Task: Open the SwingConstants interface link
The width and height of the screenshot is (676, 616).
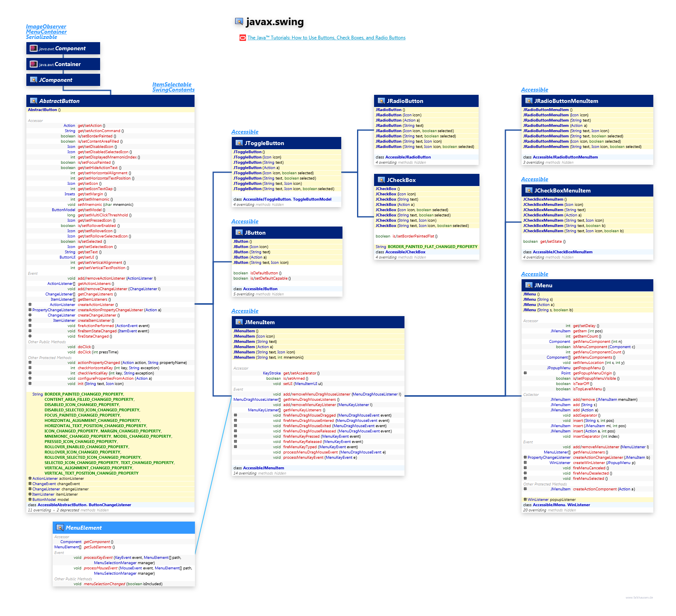Action: point(173,90)
